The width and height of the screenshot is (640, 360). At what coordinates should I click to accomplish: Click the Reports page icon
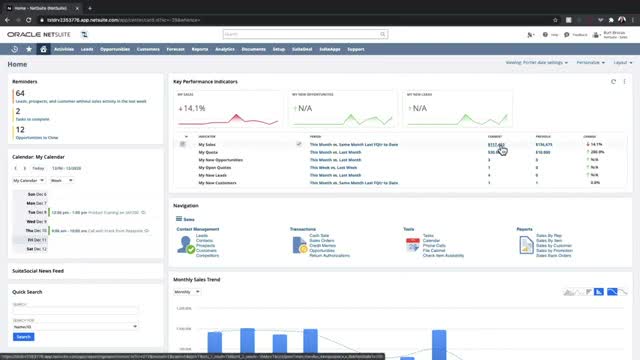(526, 245)
